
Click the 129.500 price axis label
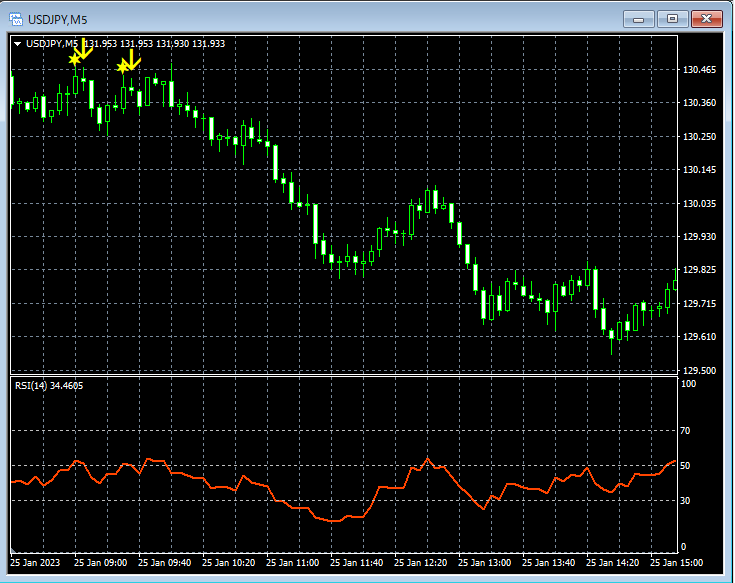[x=699, y=371]
